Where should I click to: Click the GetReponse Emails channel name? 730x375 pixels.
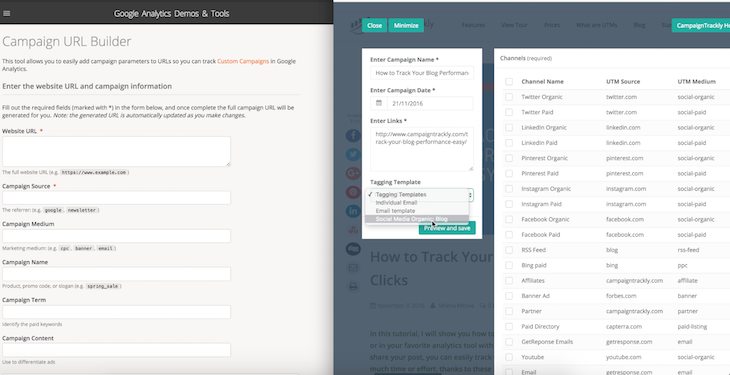547,342
